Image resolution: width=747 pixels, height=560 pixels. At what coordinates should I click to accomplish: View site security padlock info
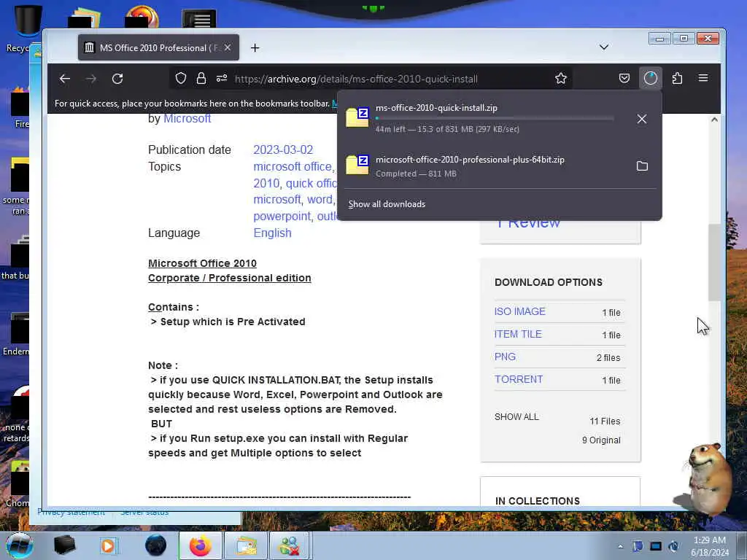(201, 79)
